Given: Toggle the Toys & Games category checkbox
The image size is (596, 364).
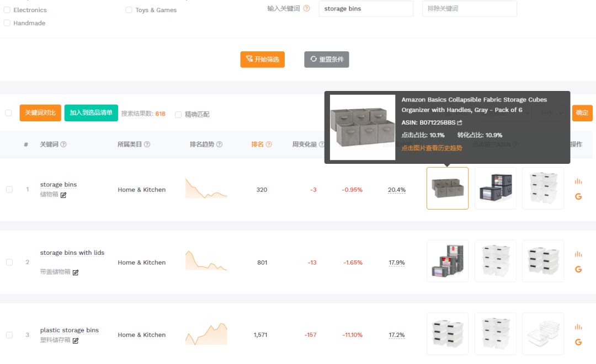Looking at the screenshot, I should [129, 10].
